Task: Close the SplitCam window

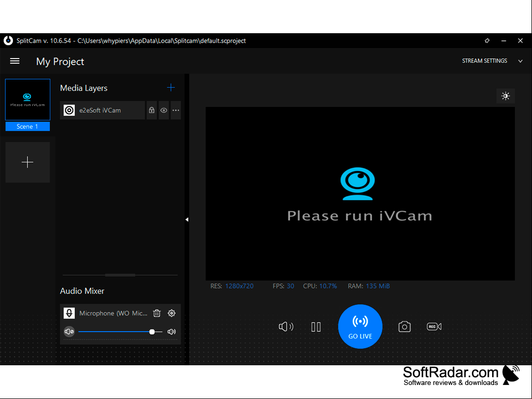Action: click(x=521, y=40)
